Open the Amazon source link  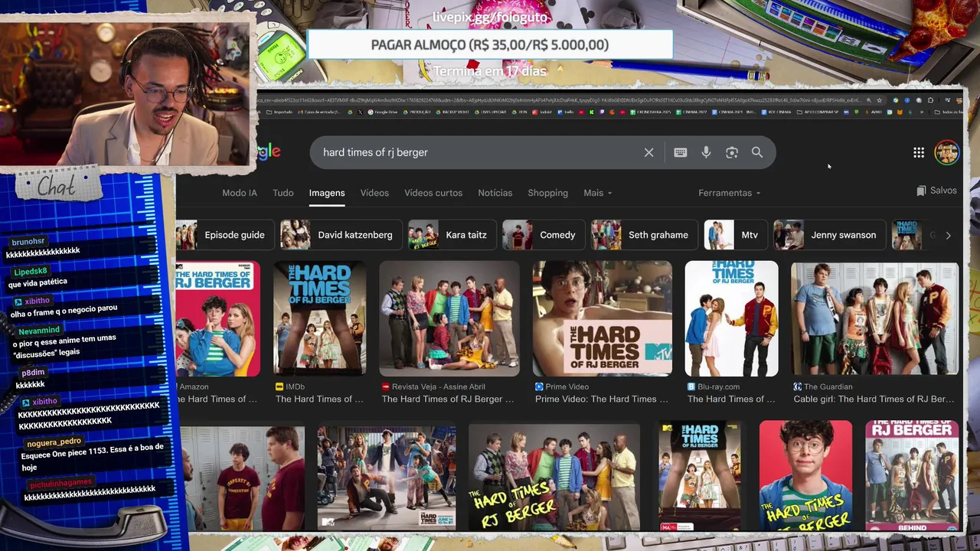pyautogui.click(x=194, y=387)
